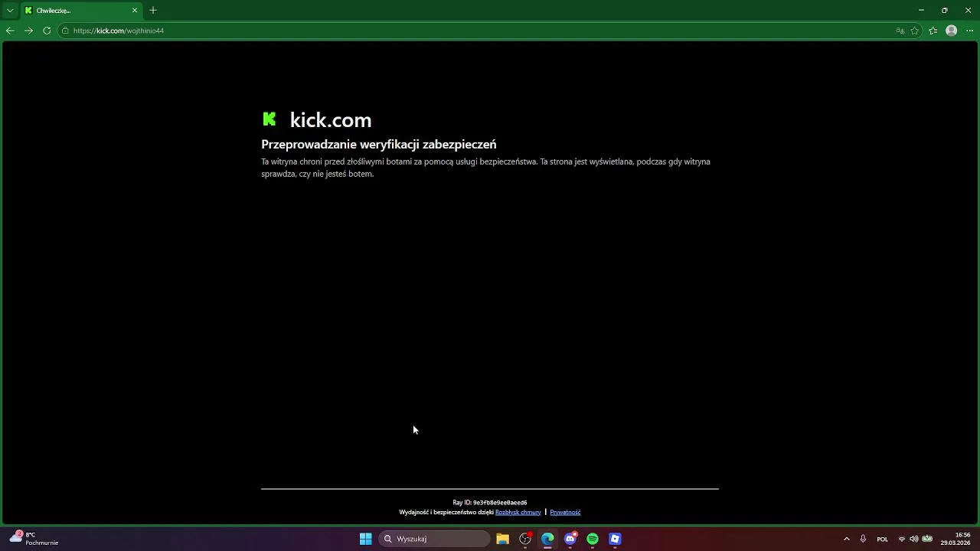Open the Roblox taskbar icon
Viewport: 980px width, 551px height.
(x=615, y=539)
